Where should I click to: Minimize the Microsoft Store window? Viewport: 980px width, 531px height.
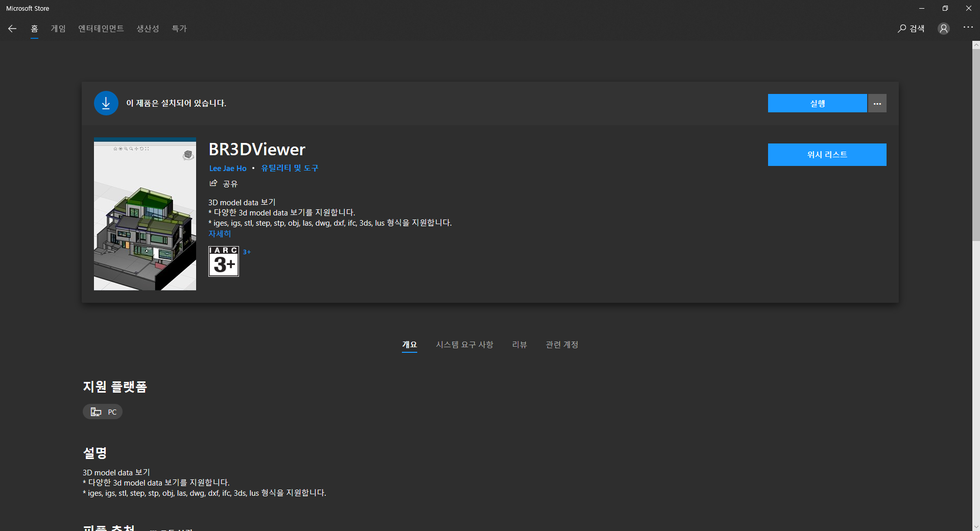tap(922, 8)
